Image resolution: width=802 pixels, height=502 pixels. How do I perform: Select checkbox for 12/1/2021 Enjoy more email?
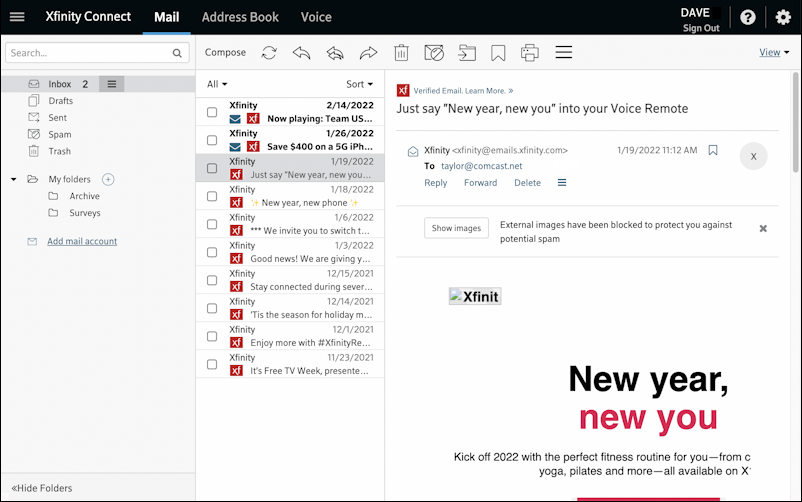click(212, 336)
